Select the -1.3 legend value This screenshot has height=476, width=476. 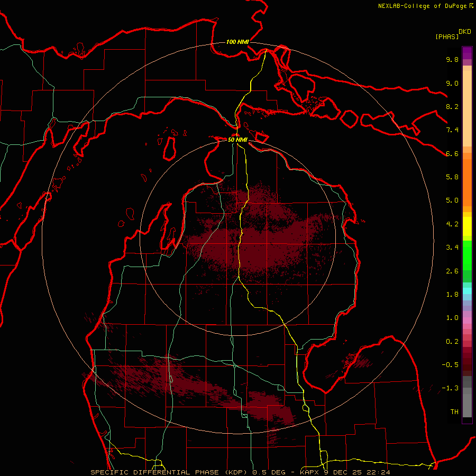coord(450,388)
